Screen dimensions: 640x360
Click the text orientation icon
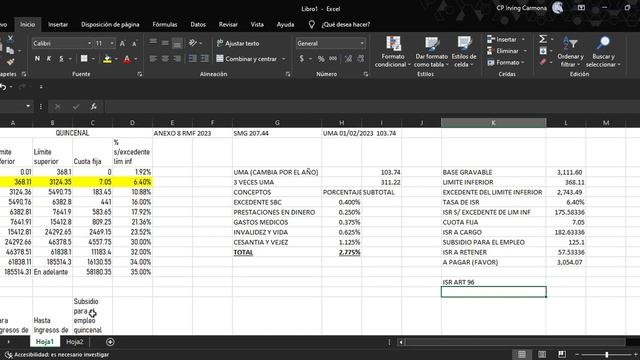[x=193, y=43]
